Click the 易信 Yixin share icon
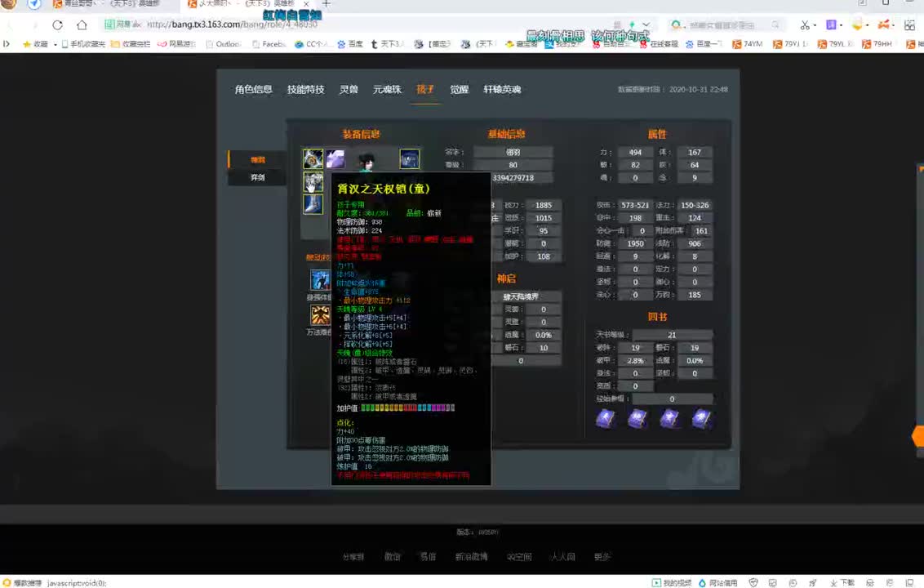 pos(428,556)
